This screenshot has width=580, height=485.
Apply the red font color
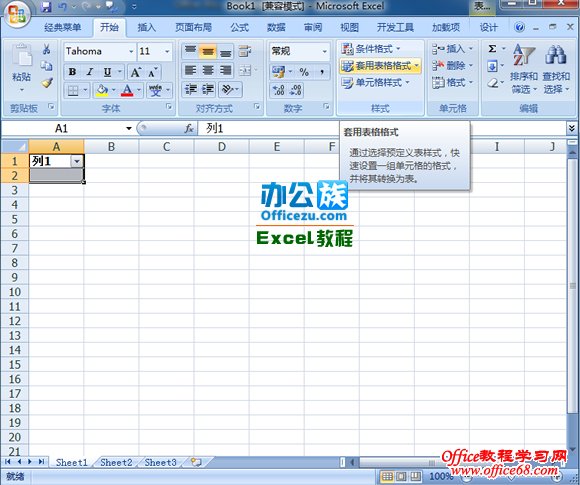[127, 90]
